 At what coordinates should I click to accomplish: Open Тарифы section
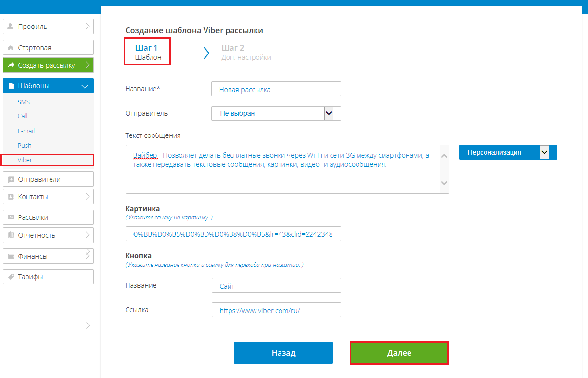[x=49, y=277]
